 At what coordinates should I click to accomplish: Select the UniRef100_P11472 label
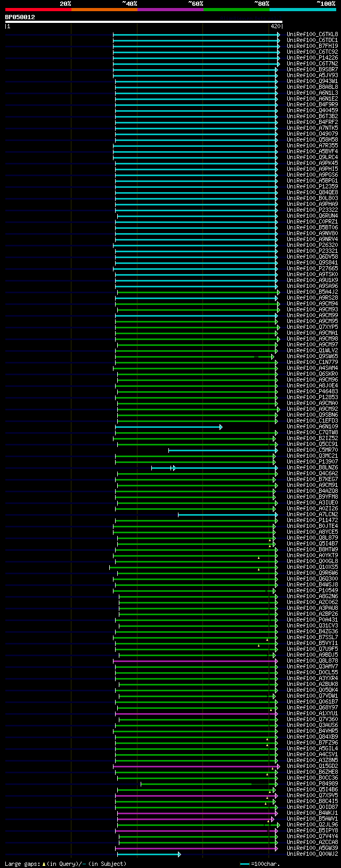tap(312, 520)
